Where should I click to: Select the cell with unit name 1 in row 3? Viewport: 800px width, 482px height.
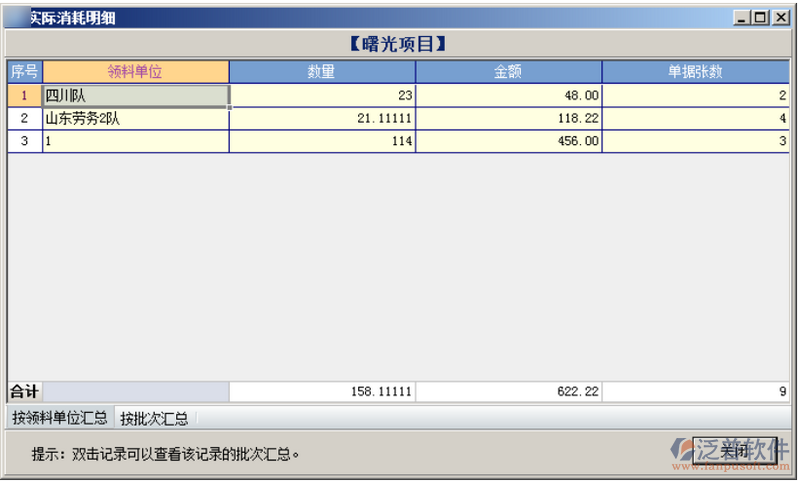tap(136, 141)
